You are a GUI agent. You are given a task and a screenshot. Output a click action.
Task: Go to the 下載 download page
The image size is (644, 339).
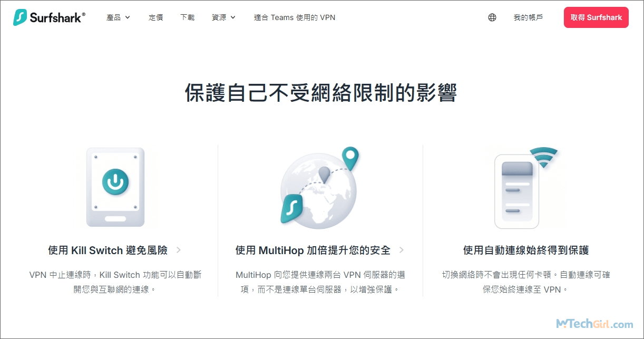click(187, 17)
